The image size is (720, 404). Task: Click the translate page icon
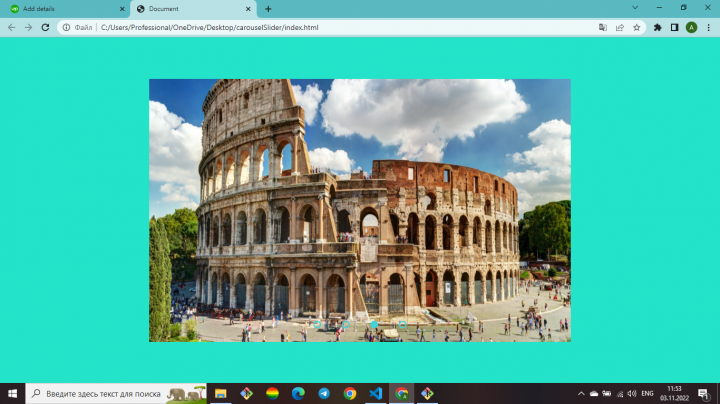(603, 28)
